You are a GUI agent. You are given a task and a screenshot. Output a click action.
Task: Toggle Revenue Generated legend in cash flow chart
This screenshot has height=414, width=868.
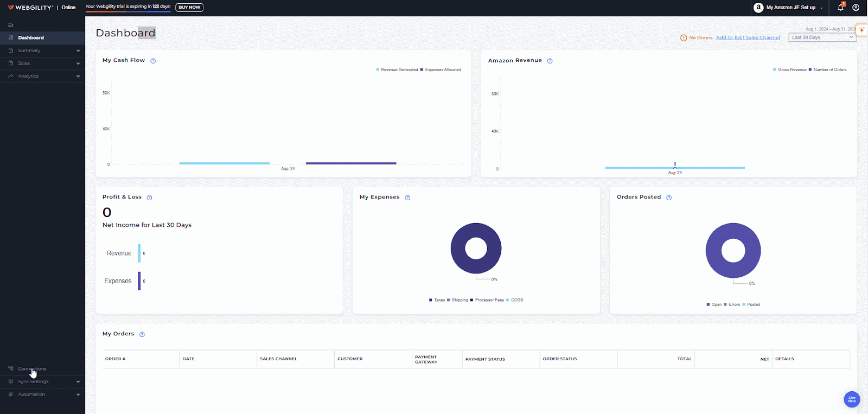point(399,69)
